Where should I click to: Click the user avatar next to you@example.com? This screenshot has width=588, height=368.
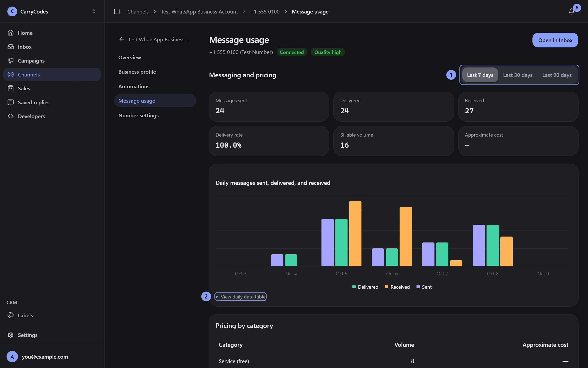click(x=12, y=357)
